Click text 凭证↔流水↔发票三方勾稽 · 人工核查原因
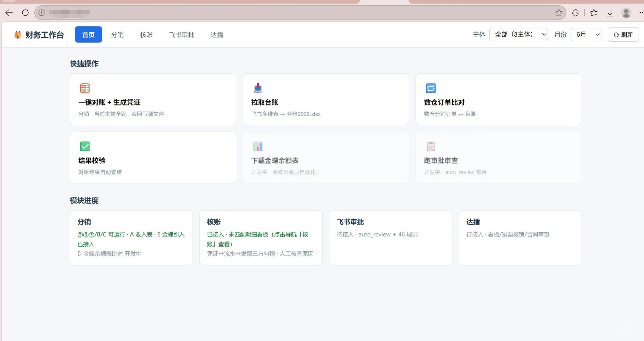This screenshot has height=341, width=644. coord(260,254)
